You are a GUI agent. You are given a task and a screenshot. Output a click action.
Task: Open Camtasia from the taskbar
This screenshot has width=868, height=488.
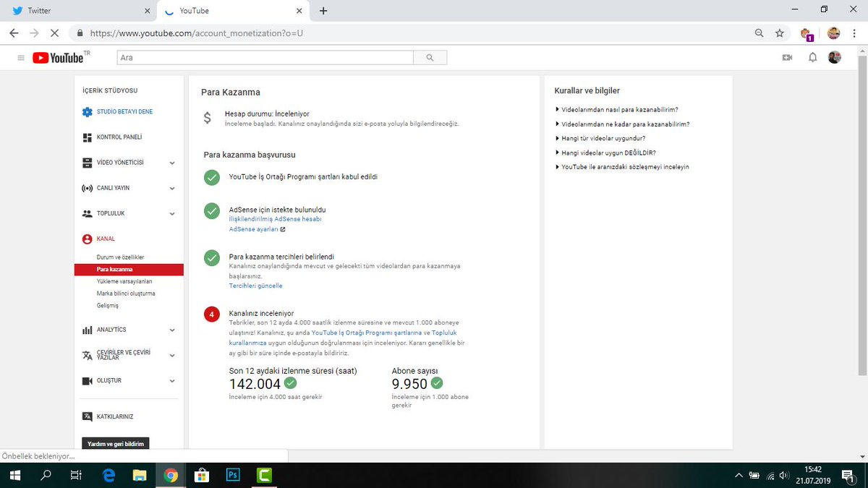[x=265, y=475]
